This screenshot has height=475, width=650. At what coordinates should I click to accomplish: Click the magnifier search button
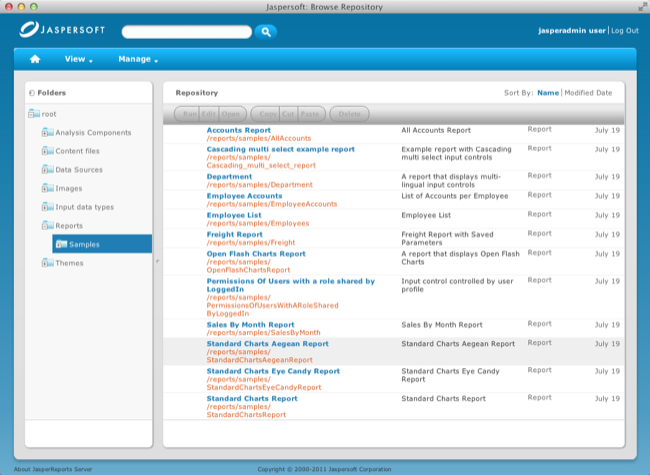tap(266, 32)
